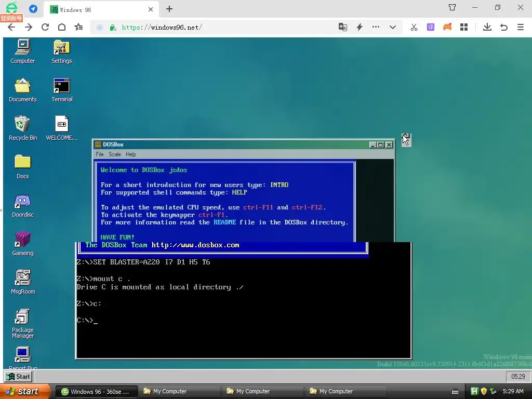
Task: Open the Recycle Bin icon
Action: coord(23,128)
